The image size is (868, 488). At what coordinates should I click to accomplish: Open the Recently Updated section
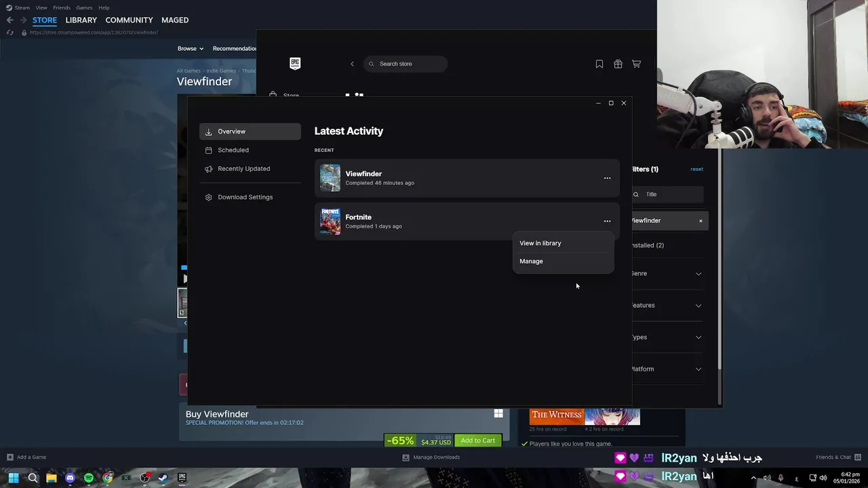(x=250, y=169)
